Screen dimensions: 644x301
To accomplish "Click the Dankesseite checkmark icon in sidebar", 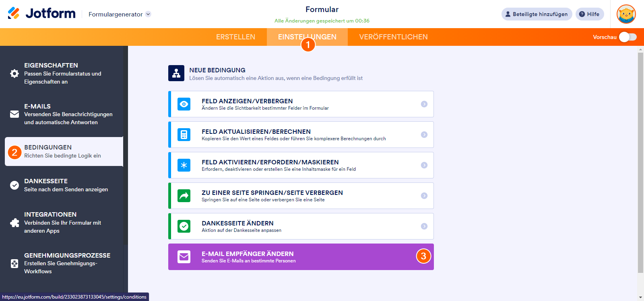I will [x=14, y=185].
